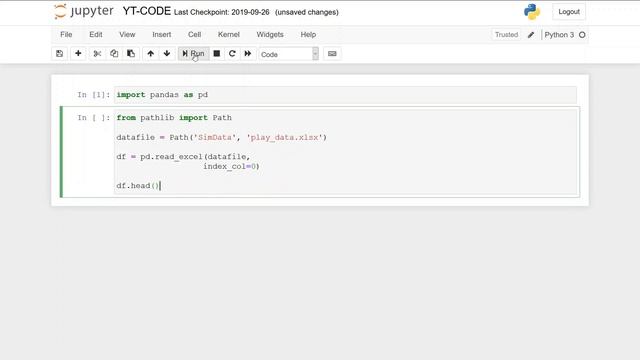The image size is (640, 360).
Task: Interrupt the kernel with stop icon
Action: click(217, 53)
